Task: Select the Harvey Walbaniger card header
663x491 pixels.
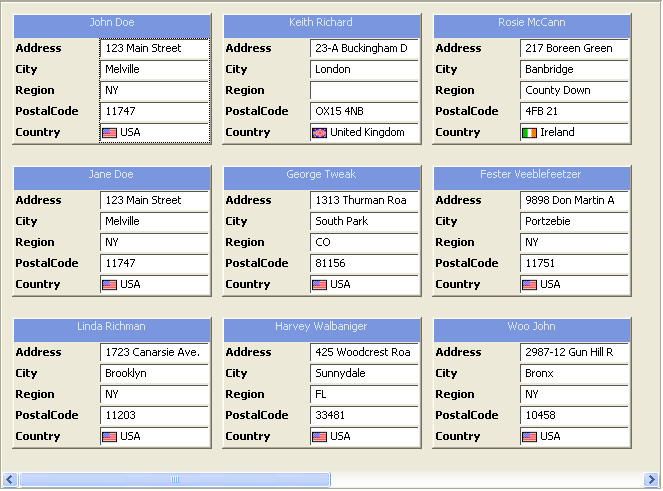Action: 321,327
